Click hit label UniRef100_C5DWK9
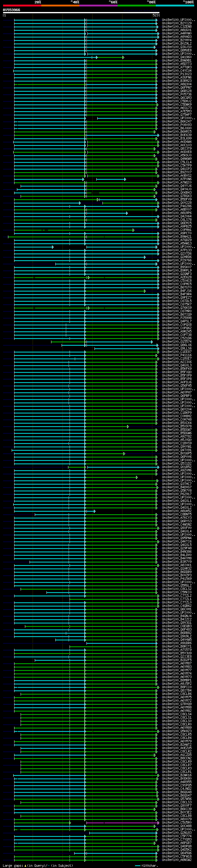This screenshot has width=197, height=868. 177,104
